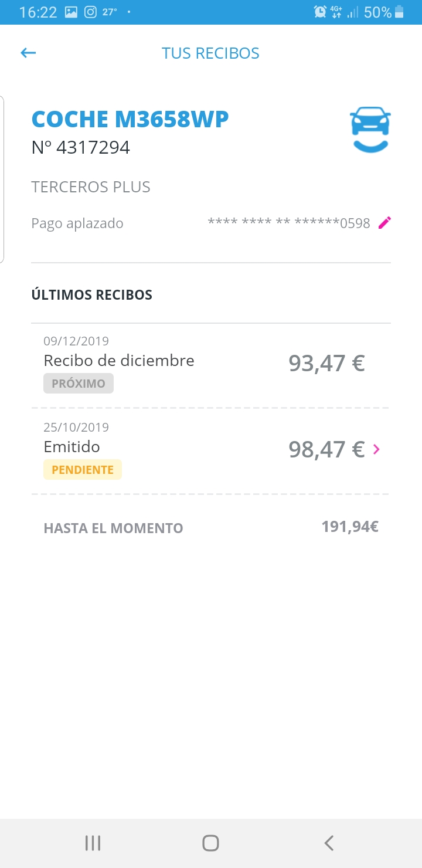Tap the gallery notification icon in status bar
The image size is (422, 868).
pyautogui.click(x=71, y=12)
